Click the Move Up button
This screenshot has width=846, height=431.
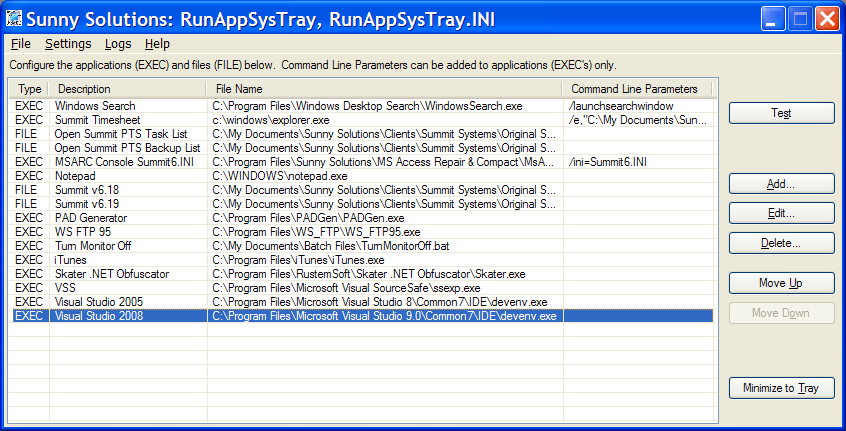click(x=781, y=283)
